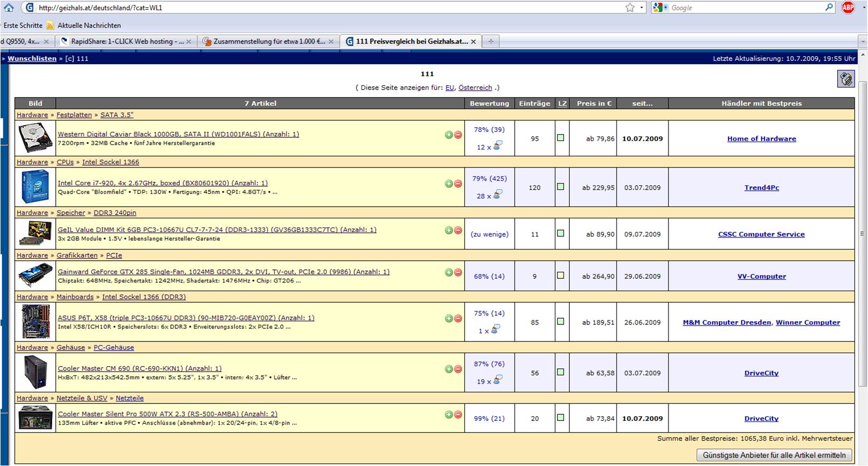Open the EU page view link
Screen dimensions: 868x466
pyautogui.click(x=450, y=87)
